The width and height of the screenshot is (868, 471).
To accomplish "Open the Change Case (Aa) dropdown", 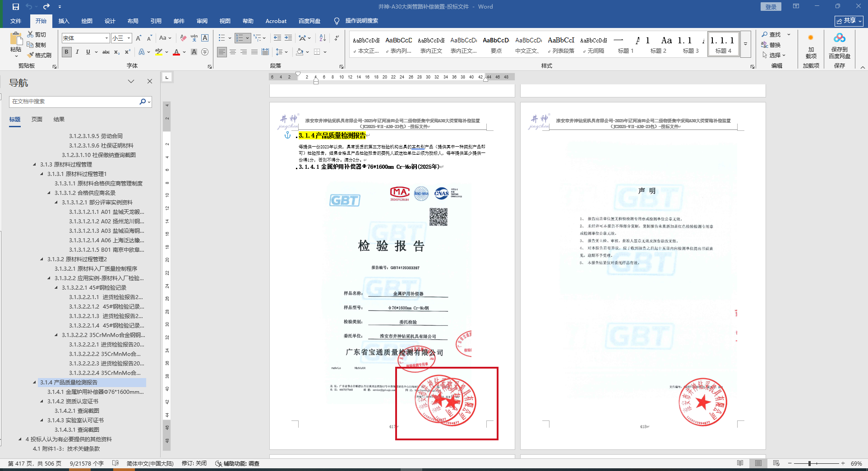I will pos(165,38).
